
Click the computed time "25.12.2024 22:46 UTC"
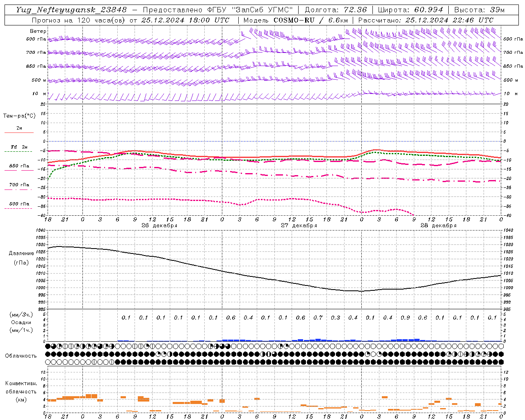(x=450, y=20)
